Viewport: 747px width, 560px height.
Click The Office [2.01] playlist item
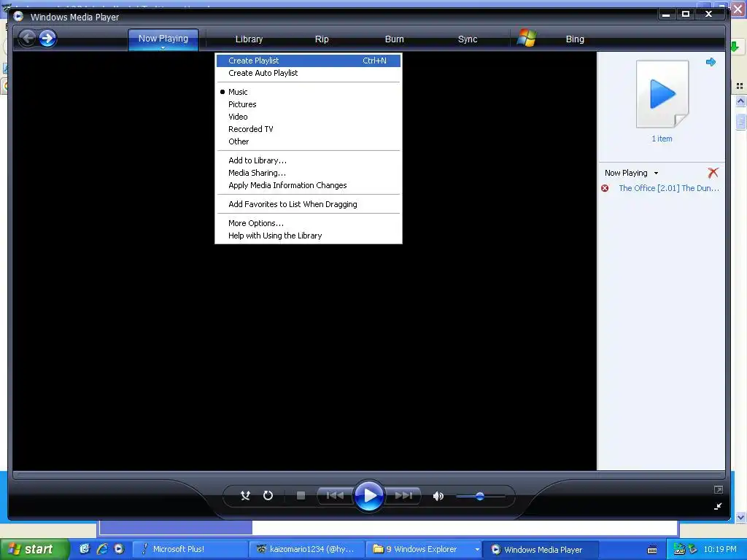(668, 188)
